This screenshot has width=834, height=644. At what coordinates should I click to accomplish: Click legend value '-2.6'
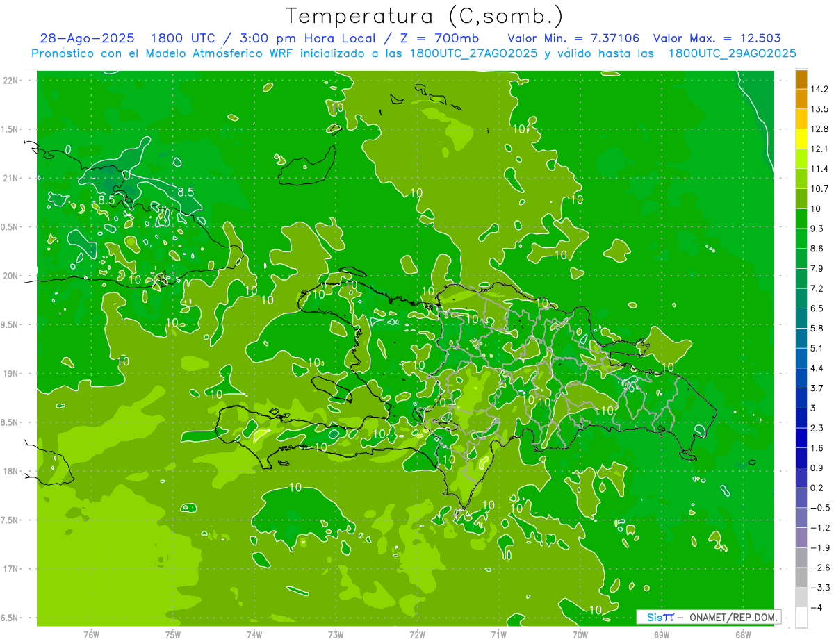click(x=820, y=567)
